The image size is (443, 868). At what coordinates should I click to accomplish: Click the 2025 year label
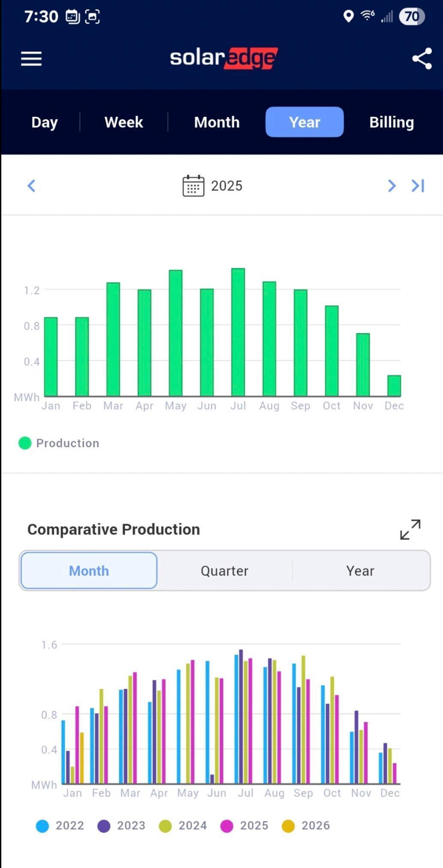click(x=226, y=186)
